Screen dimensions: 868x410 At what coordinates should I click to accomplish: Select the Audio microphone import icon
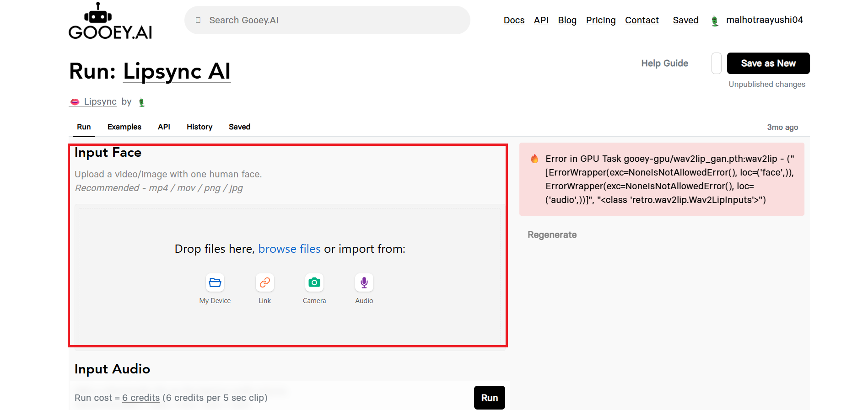pos(364,283)
